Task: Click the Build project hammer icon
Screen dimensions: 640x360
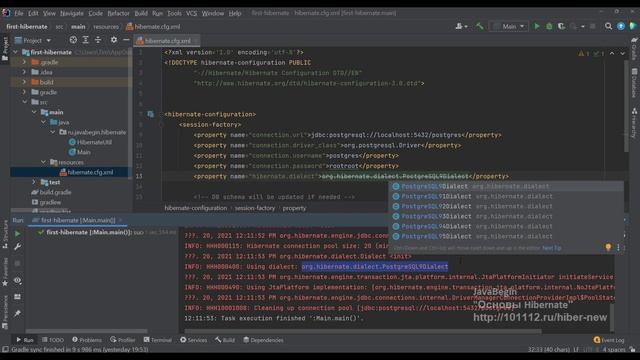Action: coord(480,26)
